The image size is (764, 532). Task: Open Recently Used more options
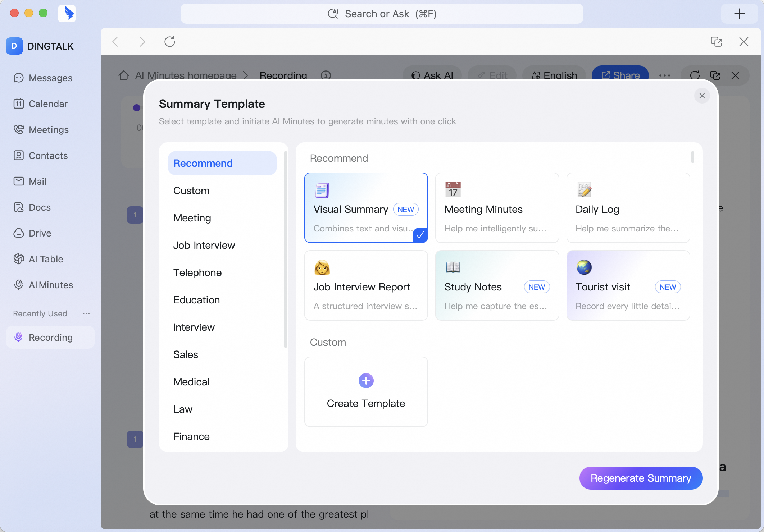tap(86, 313)
